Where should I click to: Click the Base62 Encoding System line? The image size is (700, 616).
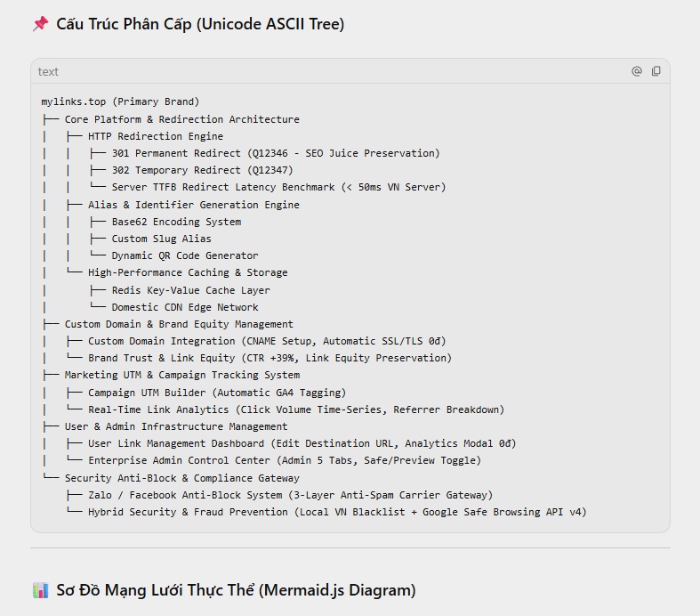(x=176, y=222)
